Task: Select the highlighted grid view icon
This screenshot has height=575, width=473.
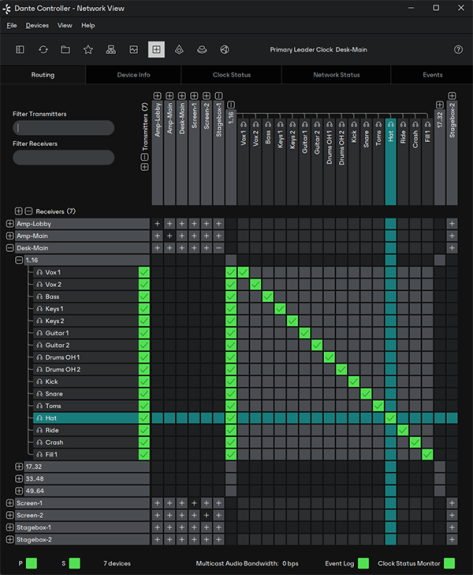Action: point(156,50)
